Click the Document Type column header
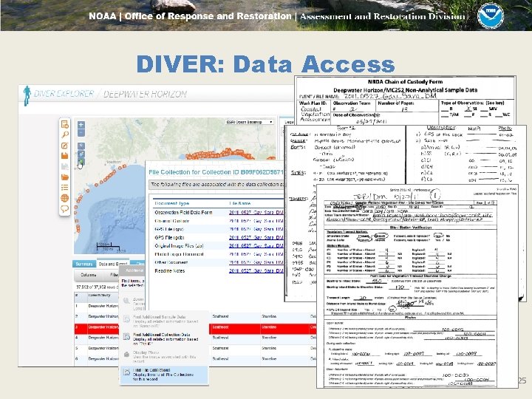This screenshot has width=532, height=399. (171, 203)
